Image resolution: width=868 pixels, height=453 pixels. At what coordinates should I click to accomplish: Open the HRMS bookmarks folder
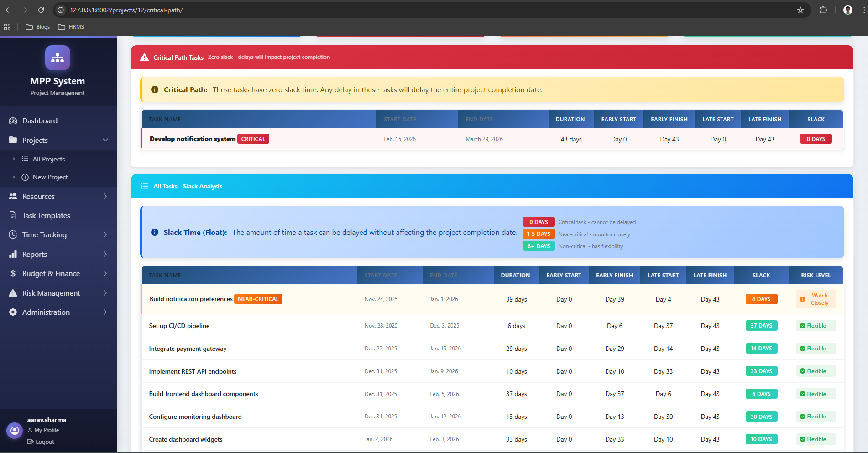(x=71, y=27)
